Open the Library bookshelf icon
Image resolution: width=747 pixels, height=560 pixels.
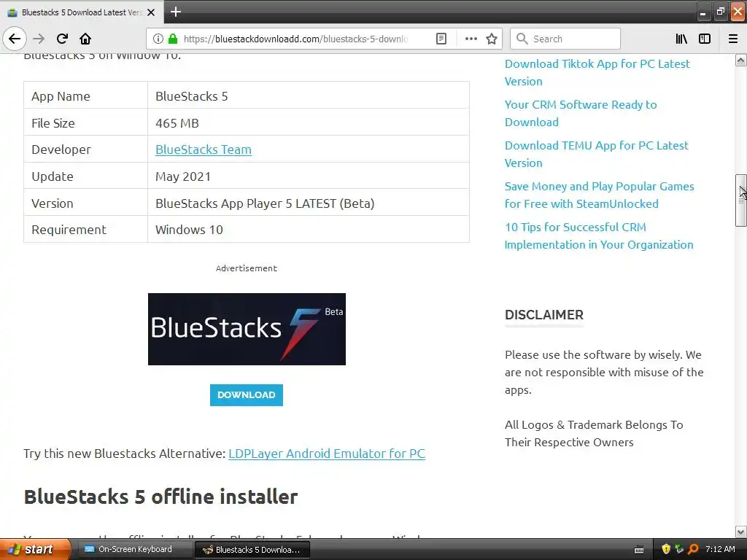click(x=681, y=39)
